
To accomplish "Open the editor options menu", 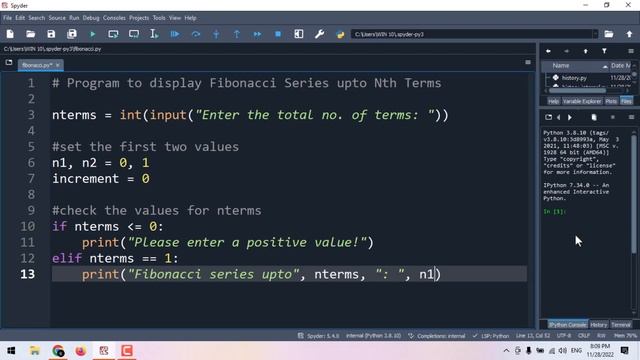I will point(528,62).
